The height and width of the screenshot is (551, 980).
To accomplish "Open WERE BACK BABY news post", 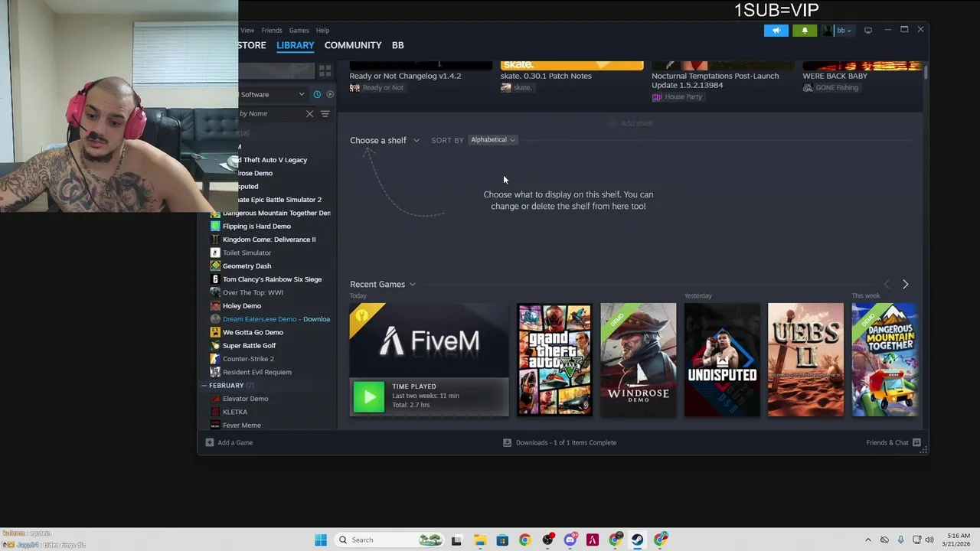I will [x=835, y=76].
